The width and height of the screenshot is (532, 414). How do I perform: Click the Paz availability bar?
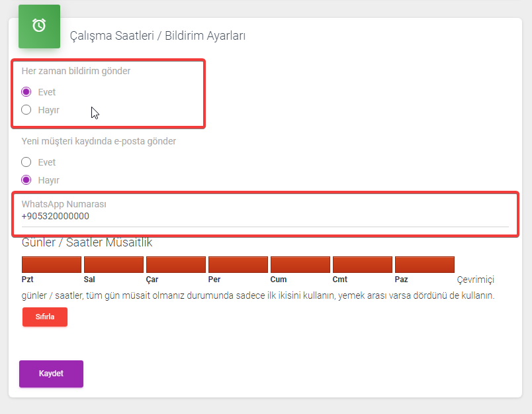[425, 264]
